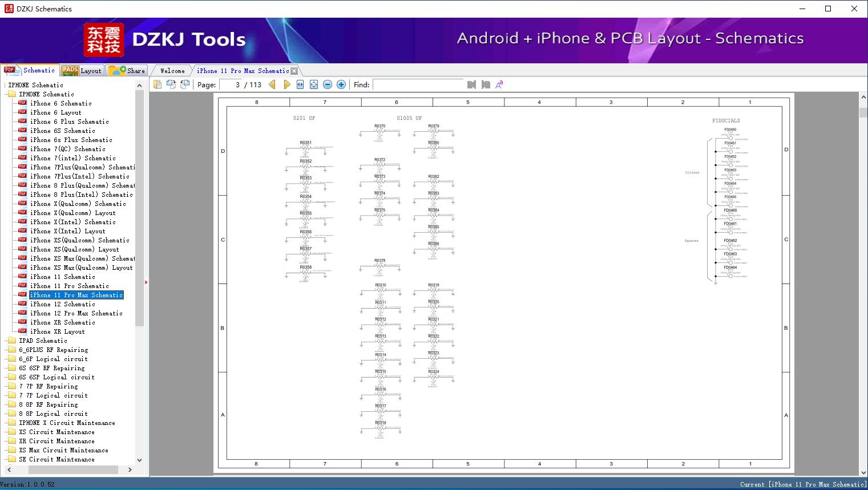The width and height of the screenshot is (868, 490).
Task: Collapse the left sidebar with the red arrow
Action: pos(146,282)
